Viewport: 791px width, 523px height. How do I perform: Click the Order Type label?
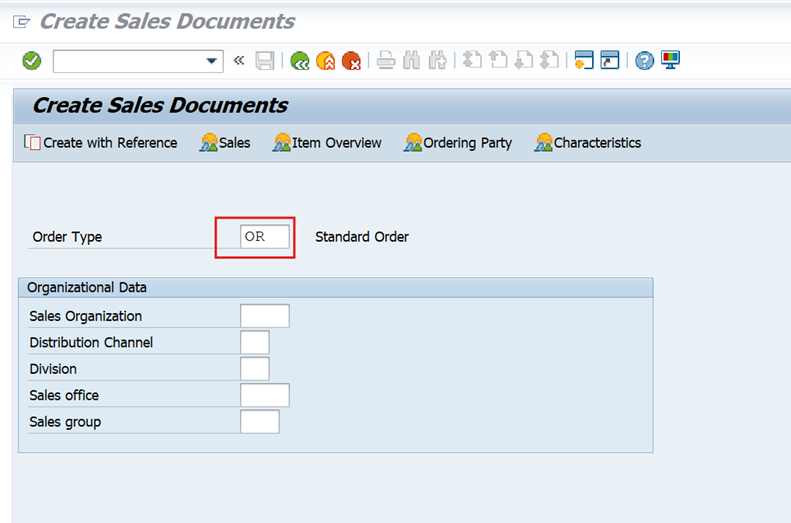67,237
